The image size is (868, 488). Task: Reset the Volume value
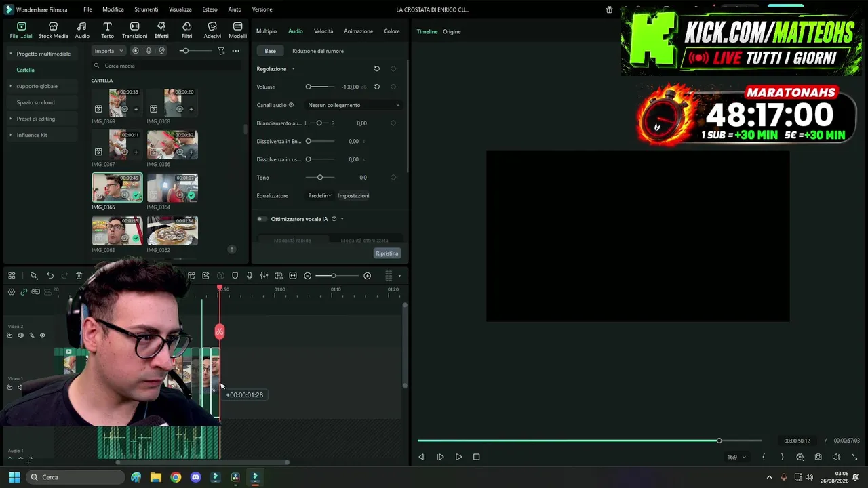(x=377, y=87)
